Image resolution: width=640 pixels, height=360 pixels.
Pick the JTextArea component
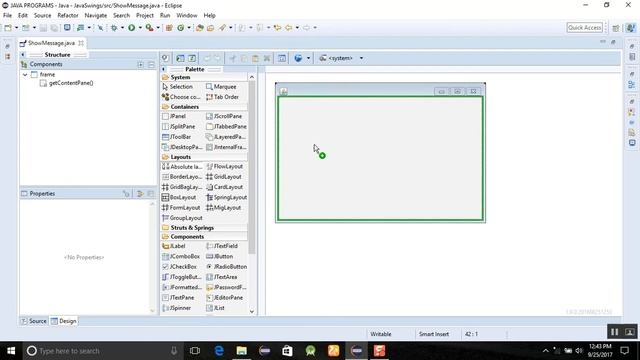[222, 277]
